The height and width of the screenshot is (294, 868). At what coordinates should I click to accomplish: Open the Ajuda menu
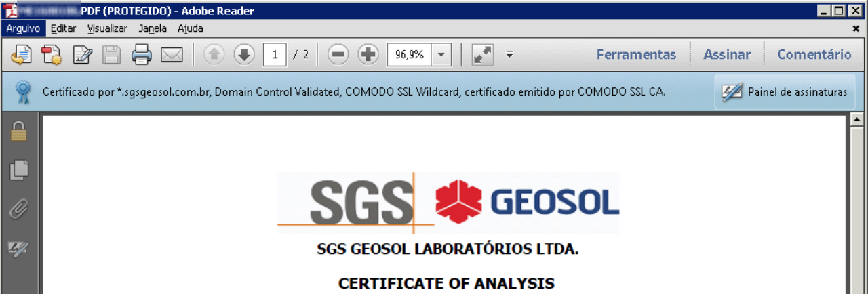[191, 28]
